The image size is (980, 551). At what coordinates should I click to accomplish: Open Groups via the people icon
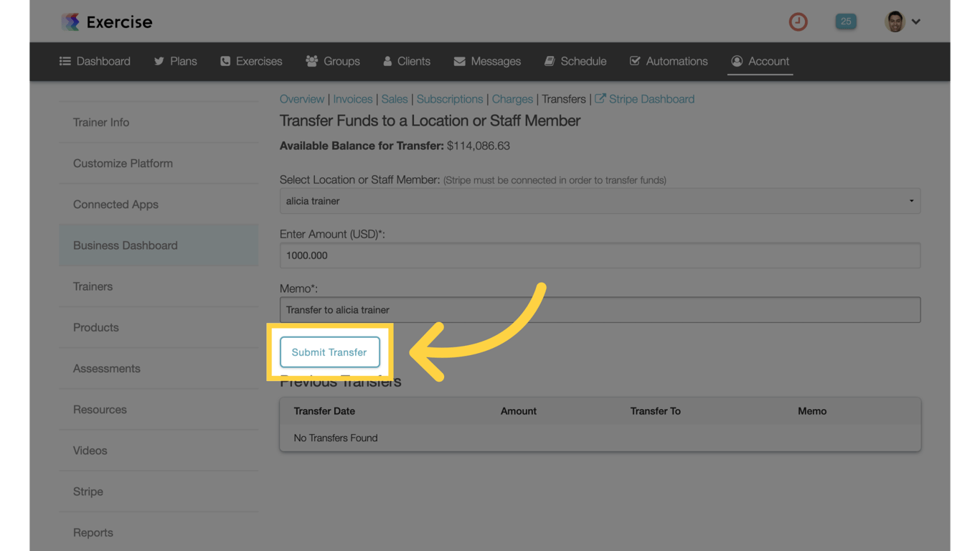click(x=311, y=61)
